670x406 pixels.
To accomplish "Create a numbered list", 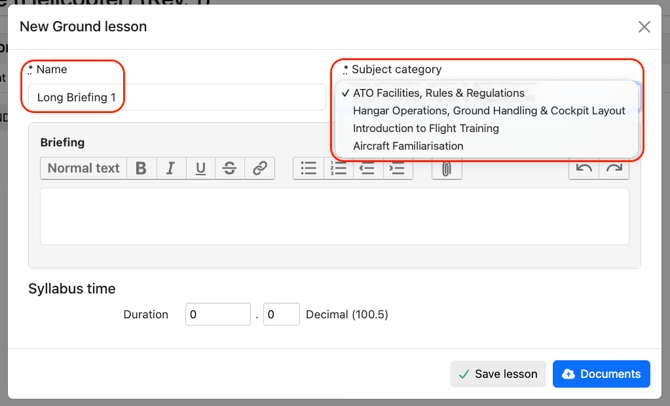I will tap(338, 168).
